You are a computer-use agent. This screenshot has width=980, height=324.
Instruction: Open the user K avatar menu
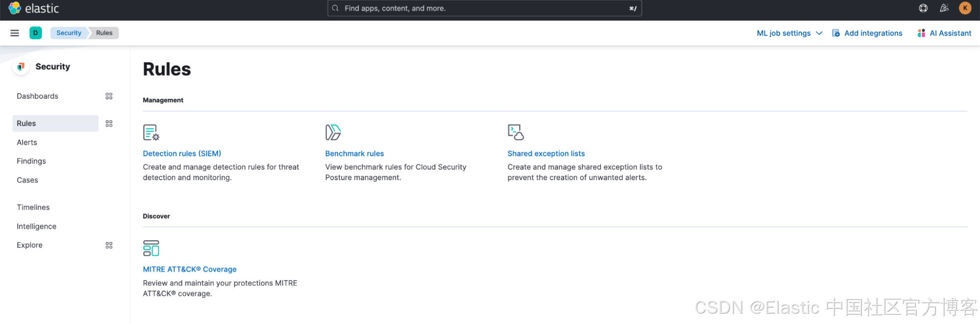point(965,8)
